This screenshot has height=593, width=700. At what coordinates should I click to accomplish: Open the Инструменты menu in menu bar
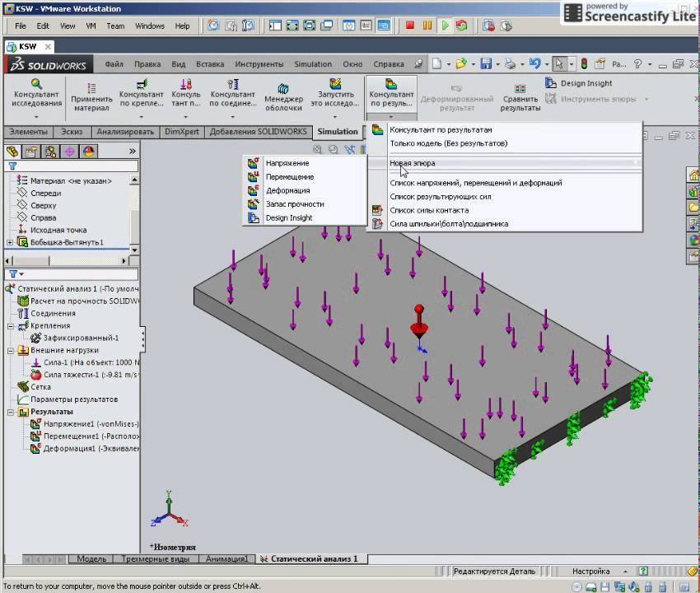(x=259, y=64)
